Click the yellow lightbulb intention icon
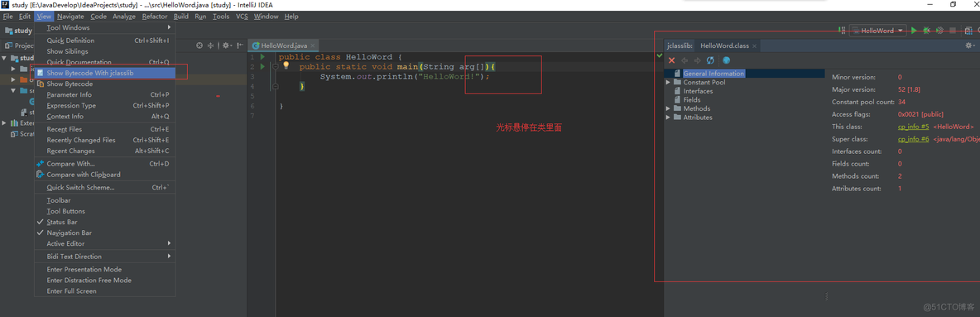 tap(286, 65)
